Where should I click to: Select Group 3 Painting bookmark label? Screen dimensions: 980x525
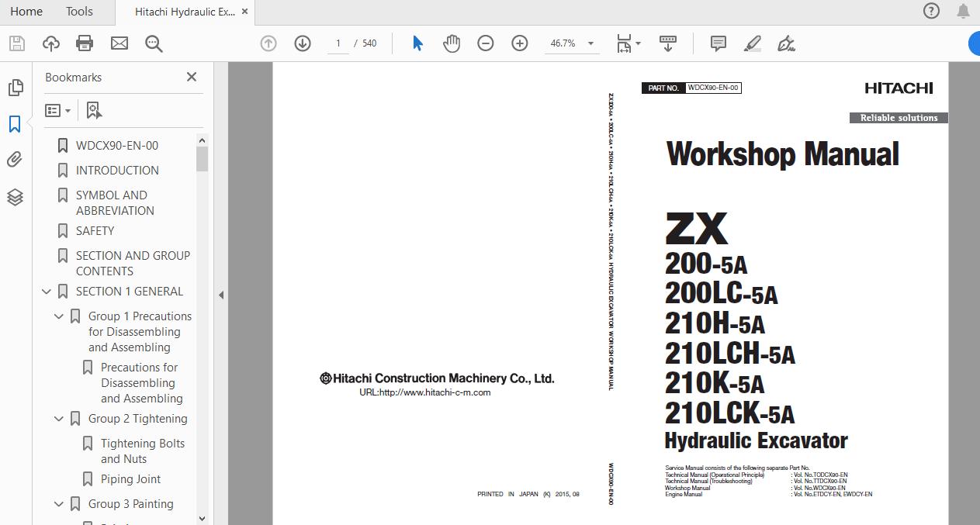click(x=131, y=503)
